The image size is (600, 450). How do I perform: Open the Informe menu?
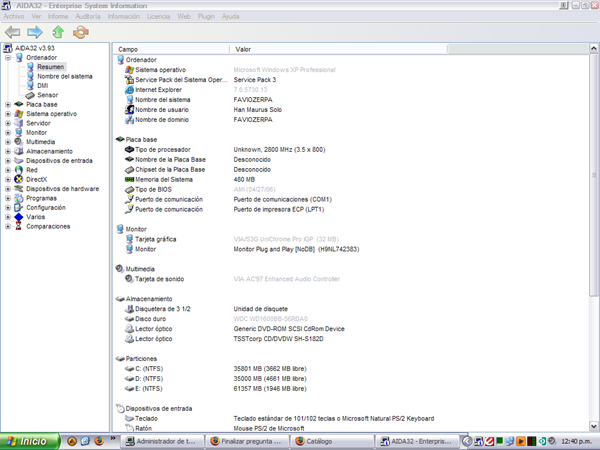tap(58, 16)
